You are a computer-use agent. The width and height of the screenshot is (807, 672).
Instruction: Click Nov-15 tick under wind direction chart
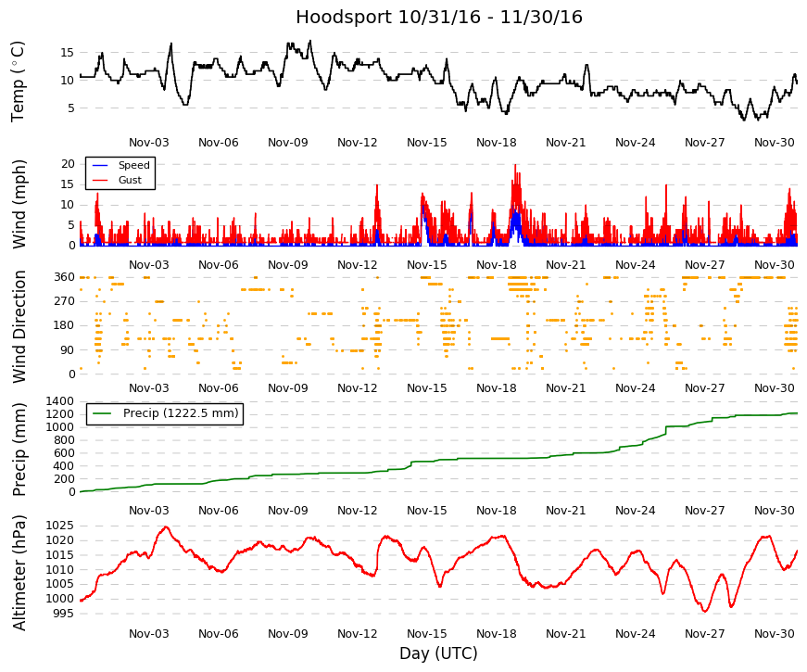(x=426, y=388)
